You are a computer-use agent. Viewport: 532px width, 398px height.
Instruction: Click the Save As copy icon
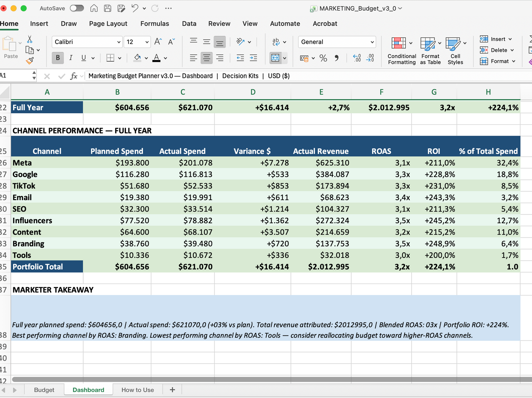click(x=121, y=8)
